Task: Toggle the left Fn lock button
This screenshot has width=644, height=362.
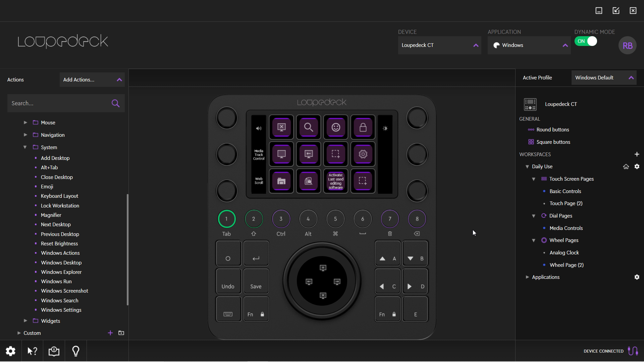Action: click(256, 309)
